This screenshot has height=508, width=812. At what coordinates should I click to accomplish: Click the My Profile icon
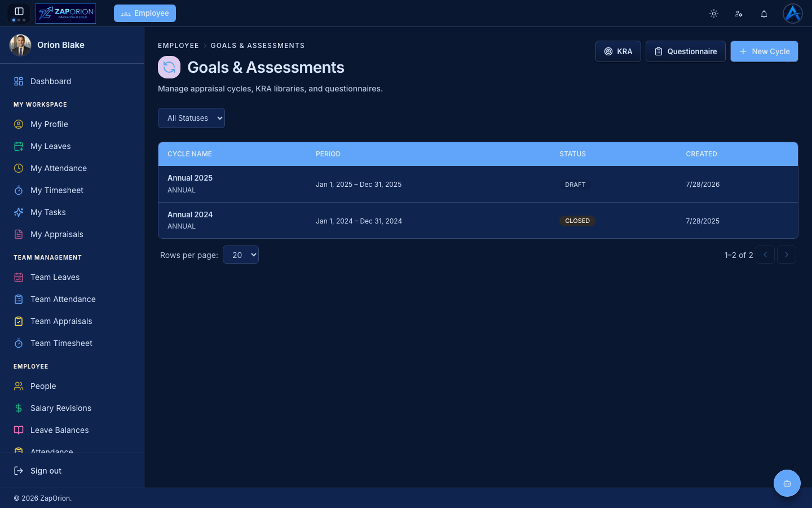19,124
